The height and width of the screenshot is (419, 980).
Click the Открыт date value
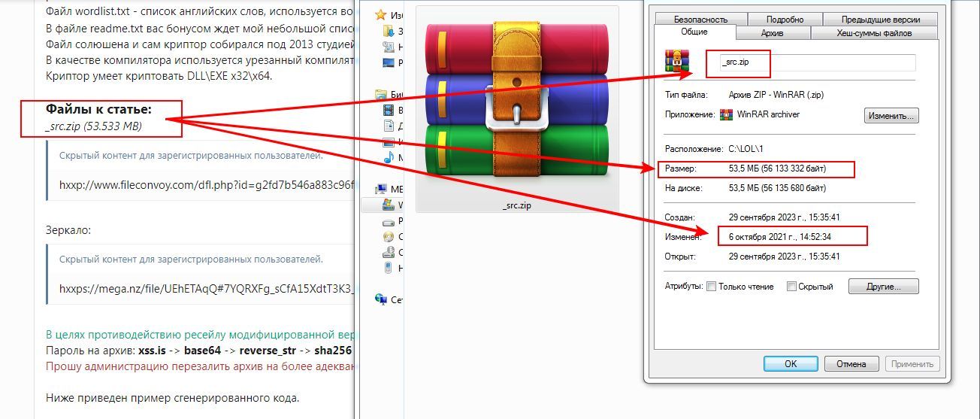[x=784, y=257]
